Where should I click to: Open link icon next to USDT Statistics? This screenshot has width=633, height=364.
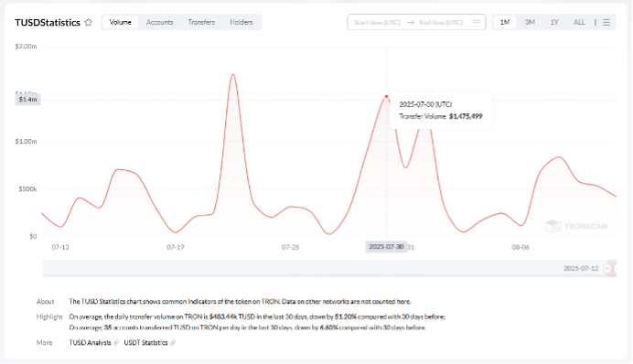pos(173,343)
